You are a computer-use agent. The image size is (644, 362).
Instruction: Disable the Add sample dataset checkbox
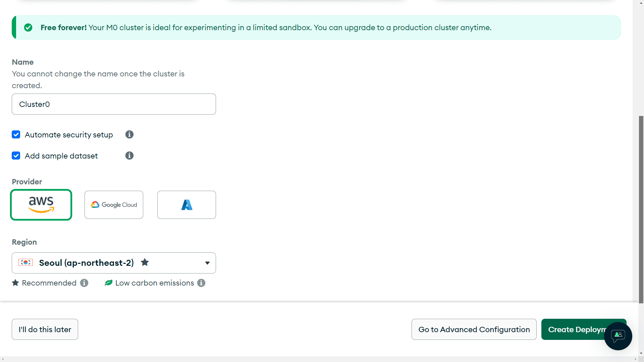pos(16,156)
